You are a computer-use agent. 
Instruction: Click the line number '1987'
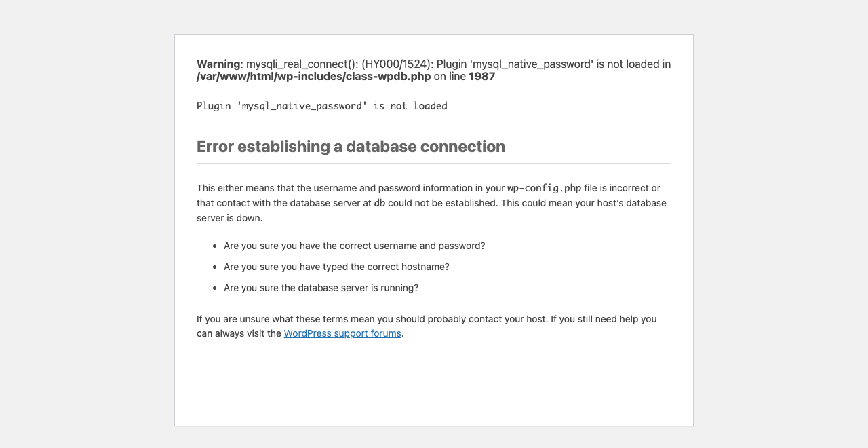click(482, 76)
